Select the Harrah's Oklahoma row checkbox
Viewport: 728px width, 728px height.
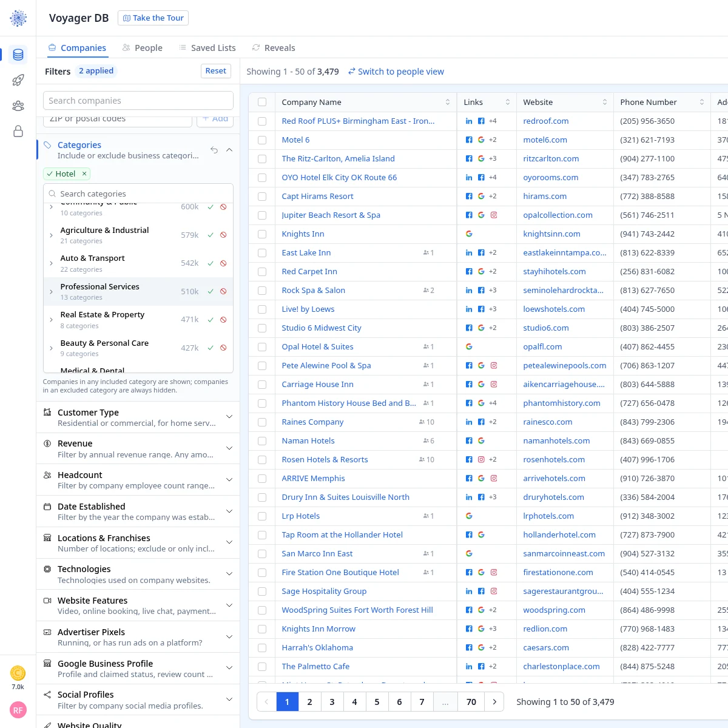click(x=262, y=648)
